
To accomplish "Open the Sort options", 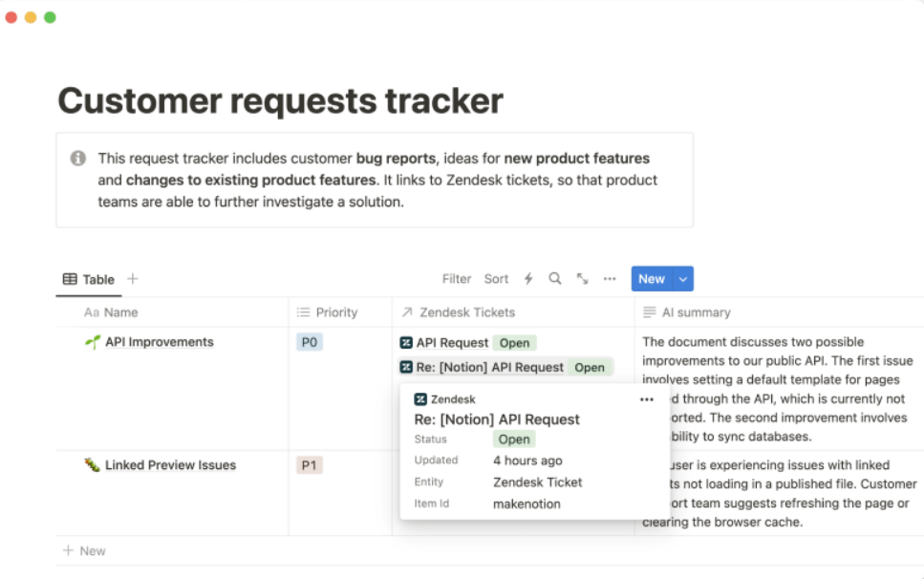I will [496, 279].
